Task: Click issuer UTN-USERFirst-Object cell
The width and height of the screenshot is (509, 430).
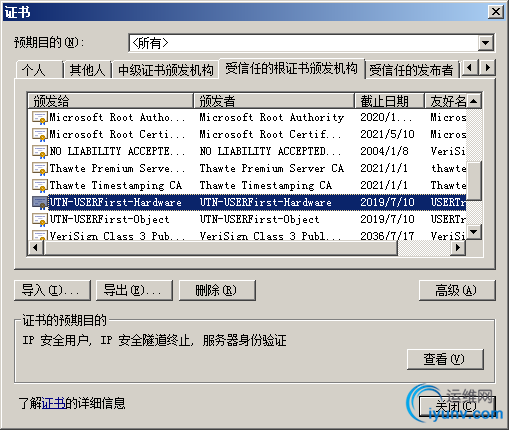Action: [x=259, y=220]
